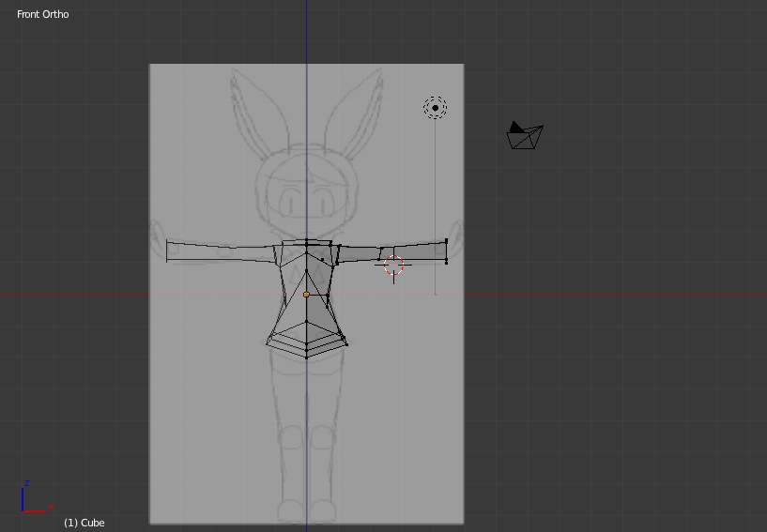Select vertex at right arm's upper tip
Screen dimensions: 767x532
click(446, 241)
